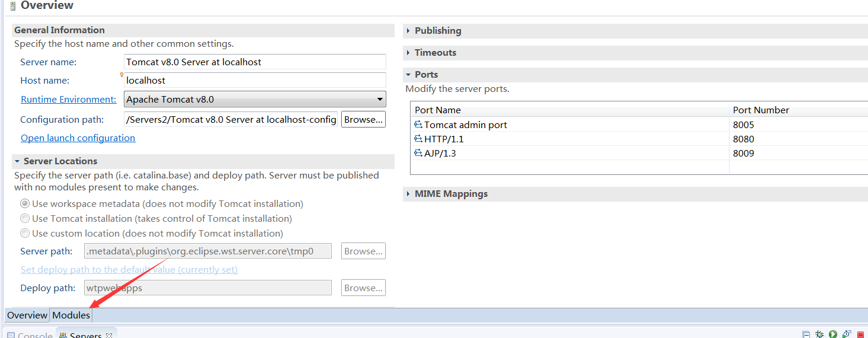Click the HTTP/1.1 port row icon
Image resolution: width=868 pixels, height=338 pixels.
(418, 139)
